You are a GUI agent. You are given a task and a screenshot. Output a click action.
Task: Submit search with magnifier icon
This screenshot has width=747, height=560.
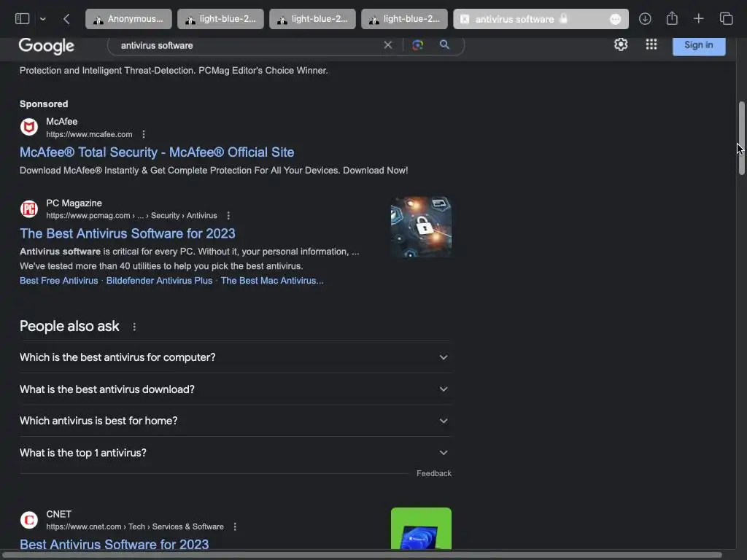click(x=444, y=44)
